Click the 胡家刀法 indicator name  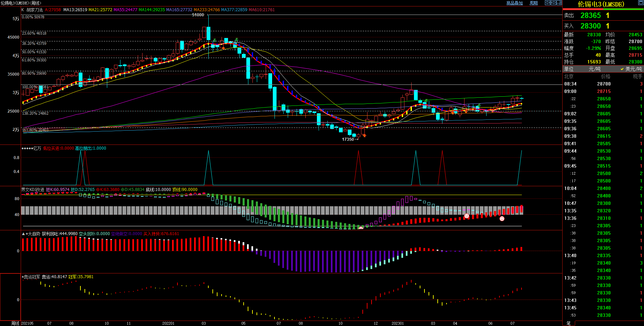pos(35,10)
